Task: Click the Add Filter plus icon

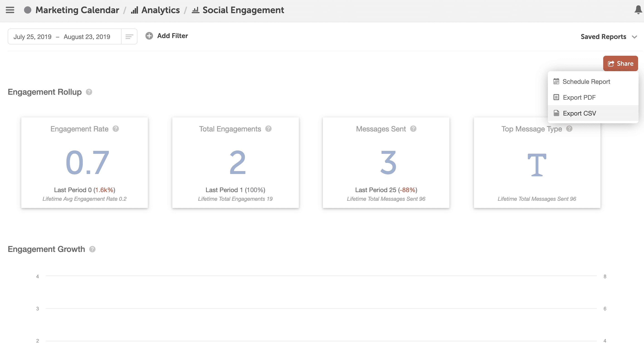Action: [149, 36]
